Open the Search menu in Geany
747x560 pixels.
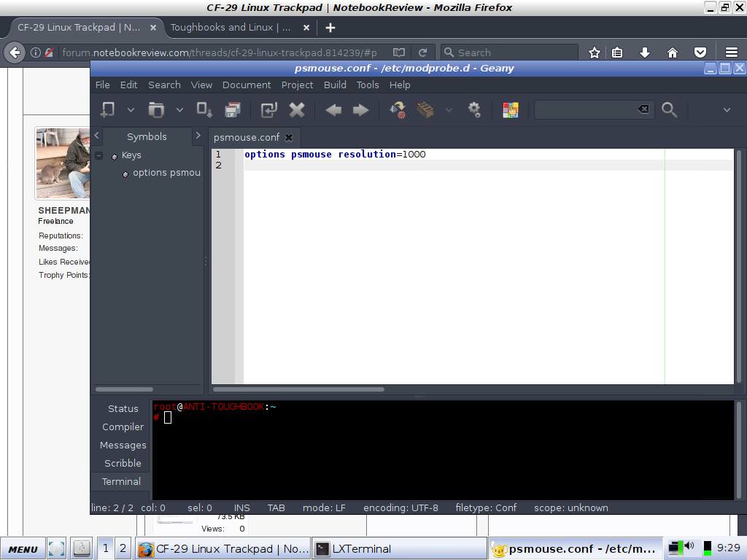click(164, 85)
